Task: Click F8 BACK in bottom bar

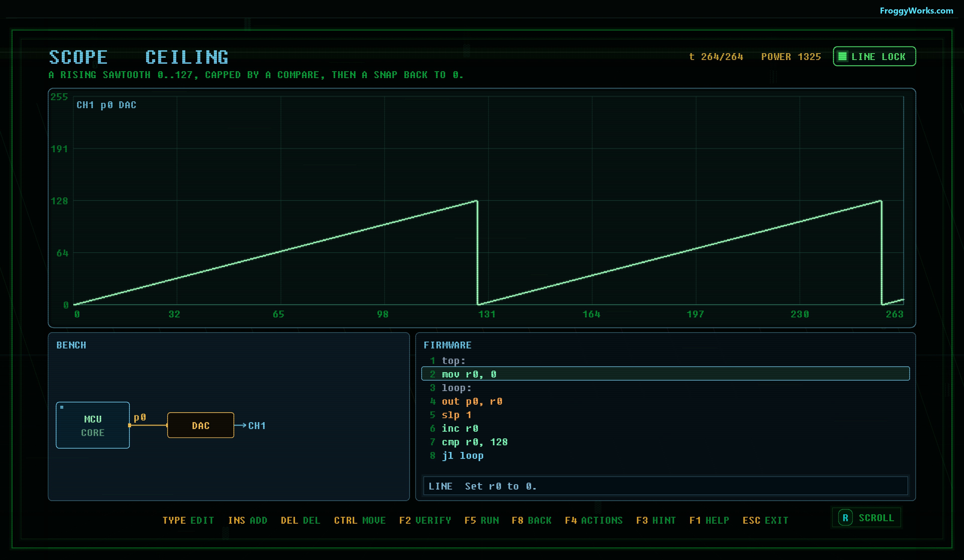Action: tap(531, 520)
